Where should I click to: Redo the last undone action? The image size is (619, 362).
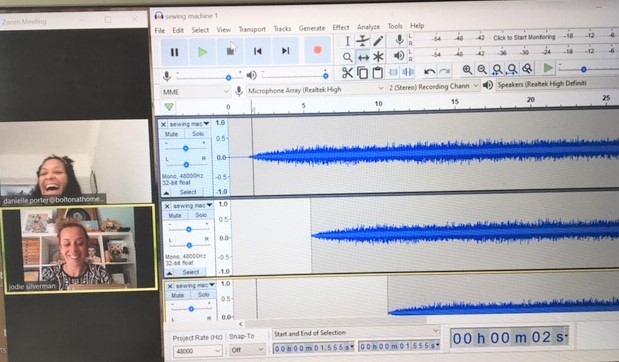[x=445, y=71]
